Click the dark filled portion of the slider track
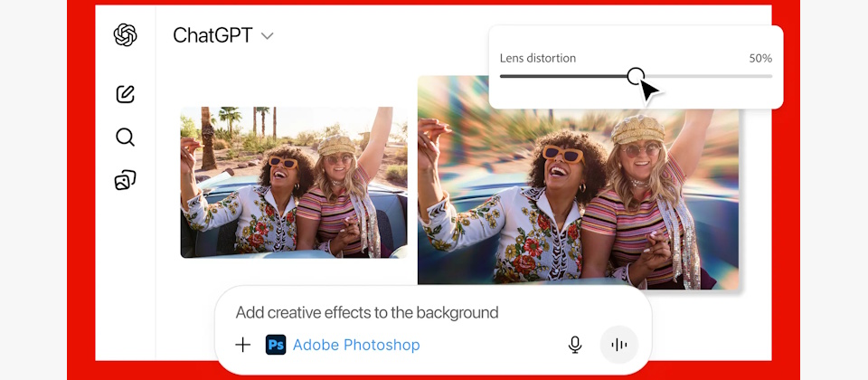This screenshot has height=380, width=868. coord(561,76)
